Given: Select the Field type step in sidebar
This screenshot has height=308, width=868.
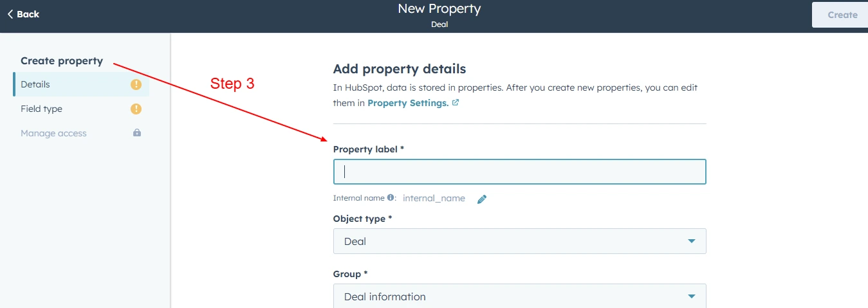Looking at the screenshot, I should (81, 109).
